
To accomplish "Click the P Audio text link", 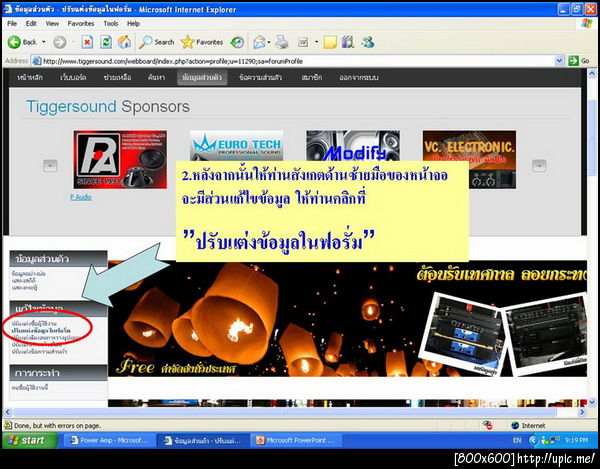I will coord(81,197).
